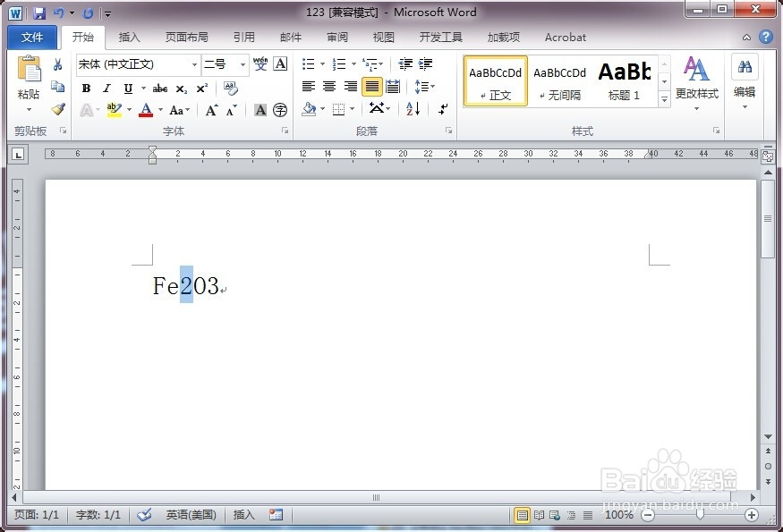Apply the red font color A
This screenshot has width=783, height=532.
[x=146, y=110]
